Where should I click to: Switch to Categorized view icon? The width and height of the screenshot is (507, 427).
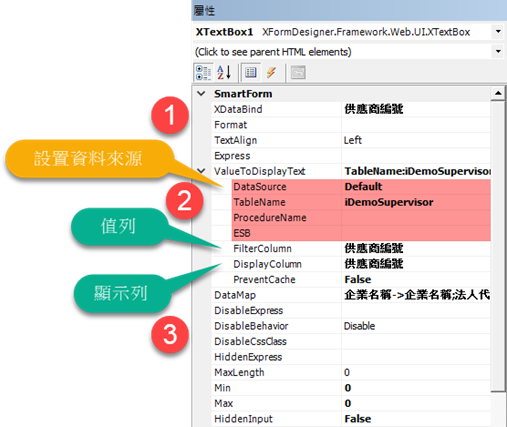click(203, 72)
